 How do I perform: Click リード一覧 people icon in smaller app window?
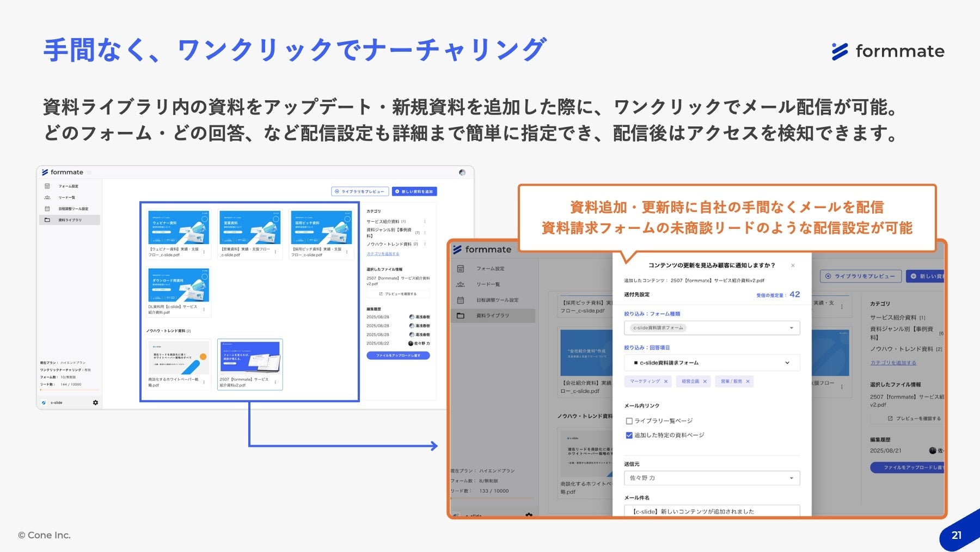pyautogui.click(x=47, y=197)
